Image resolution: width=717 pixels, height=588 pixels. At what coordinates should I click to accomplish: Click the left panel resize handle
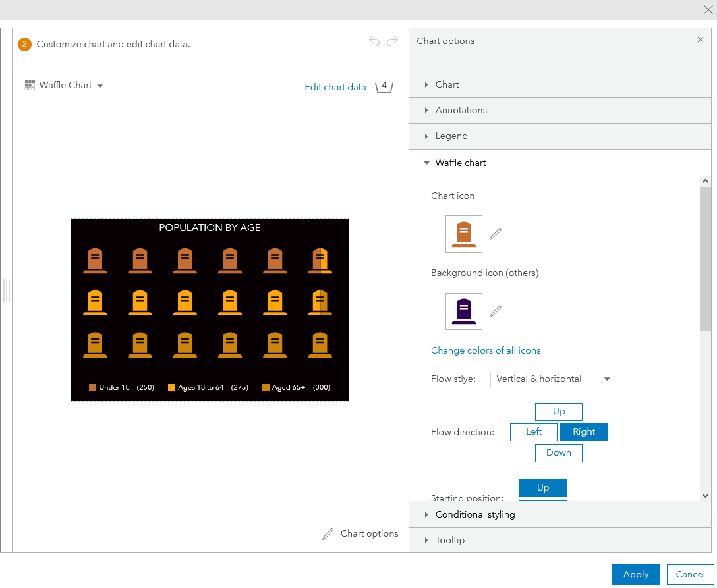pos(7,290)
